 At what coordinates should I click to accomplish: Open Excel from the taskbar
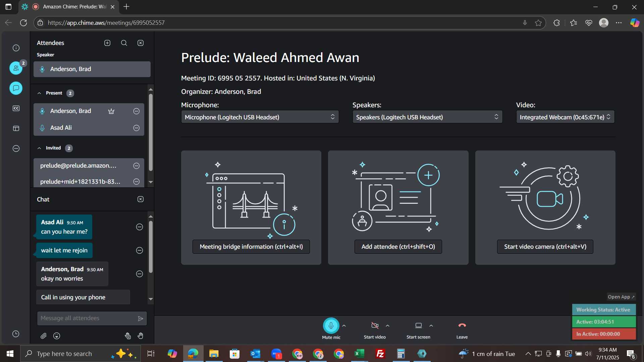360,354
